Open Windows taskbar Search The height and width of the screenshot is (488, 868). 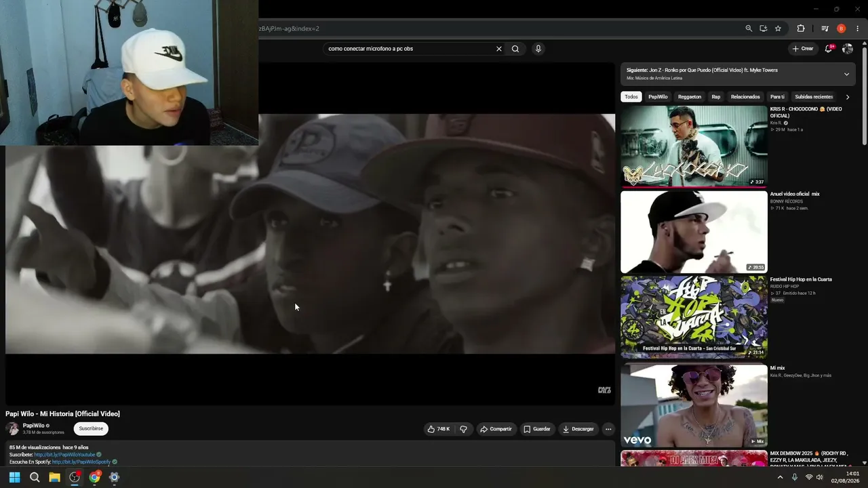(x=35, y=477)
